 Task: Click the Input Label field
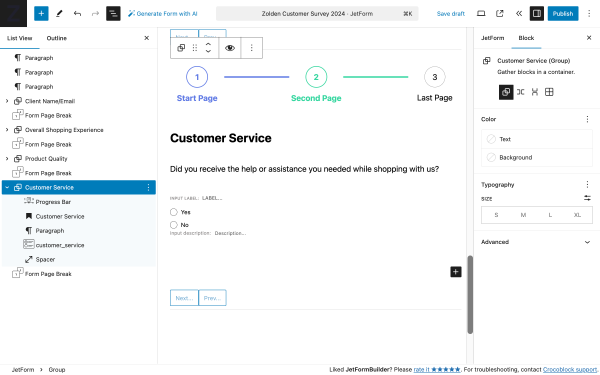pos(212,198)
